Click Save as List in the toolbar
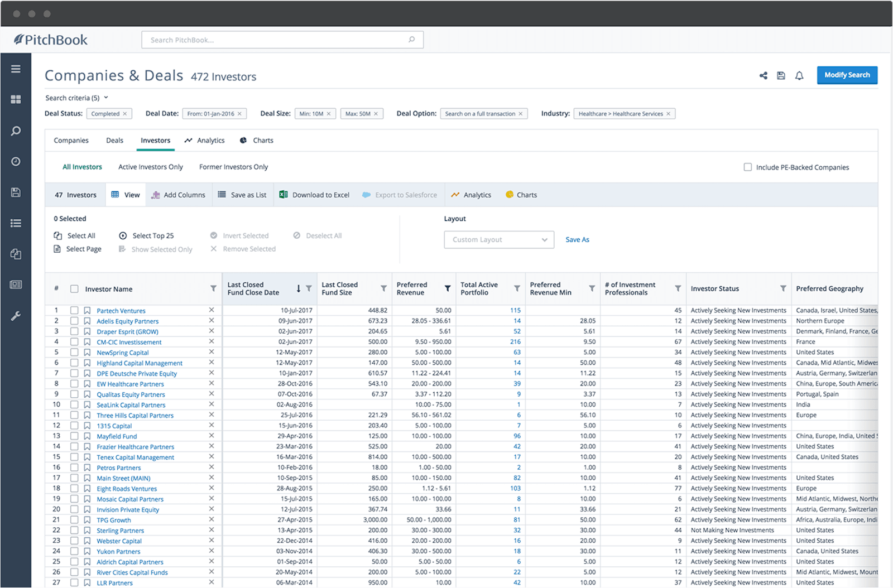The width and height of the screenshot is (893, 588). (242, 195)
